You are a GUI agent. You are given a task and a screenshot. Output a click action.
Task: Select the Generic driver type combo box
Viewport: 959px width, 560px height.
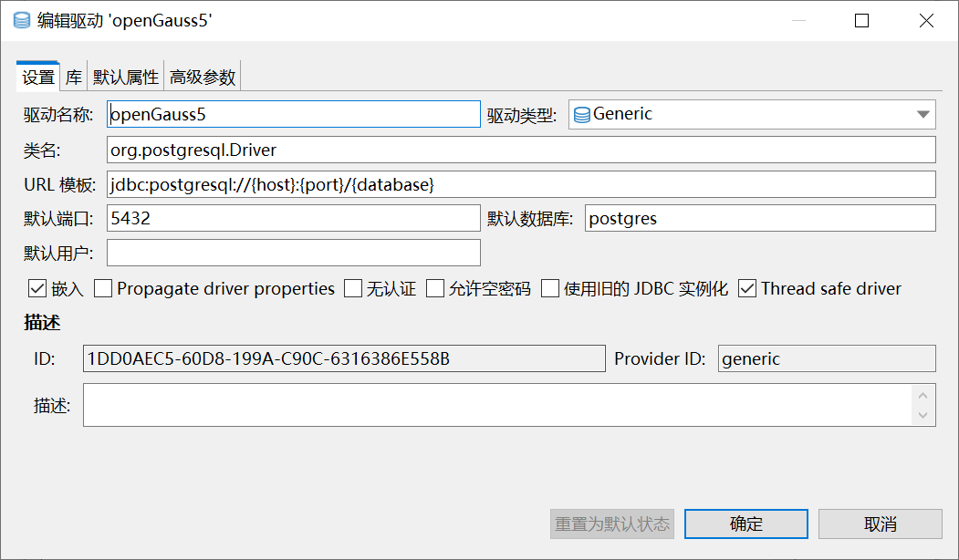point(752,114)
